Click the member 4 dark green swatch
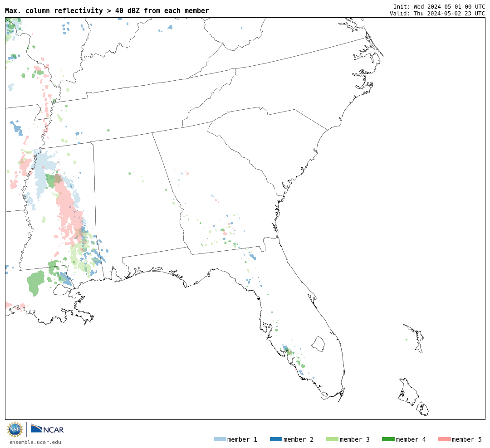 coord(388,439)
